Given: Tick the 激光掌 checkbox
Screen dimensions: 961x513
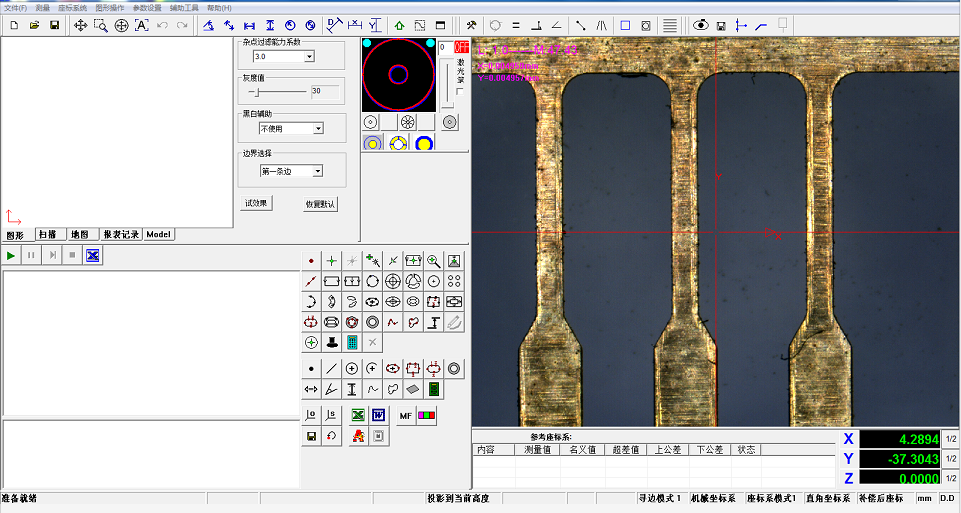Looking at the screenshot, I should (x=459, y=91).
